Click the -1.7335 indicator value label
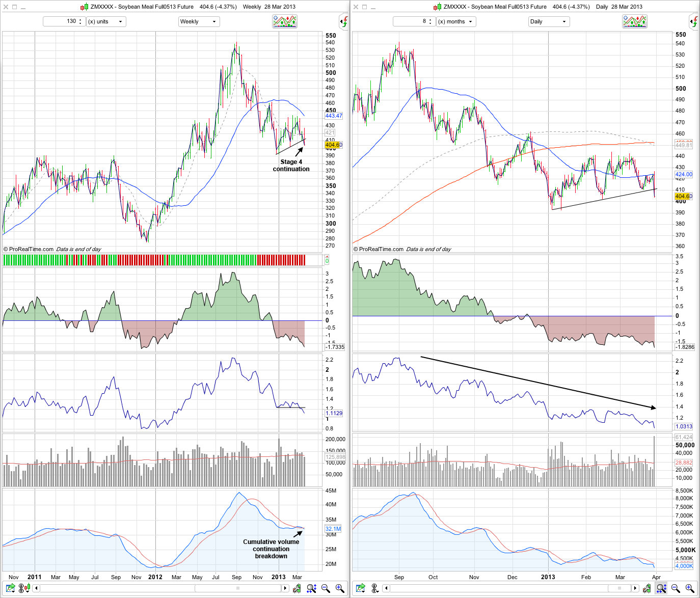Viewport: 700px width, 598px height. tap(335, 347)
